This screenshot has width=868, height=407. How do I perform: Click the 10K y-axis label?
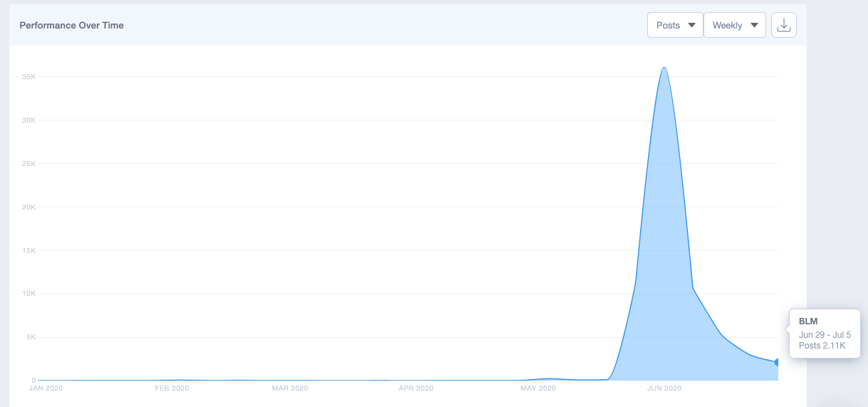28,294
